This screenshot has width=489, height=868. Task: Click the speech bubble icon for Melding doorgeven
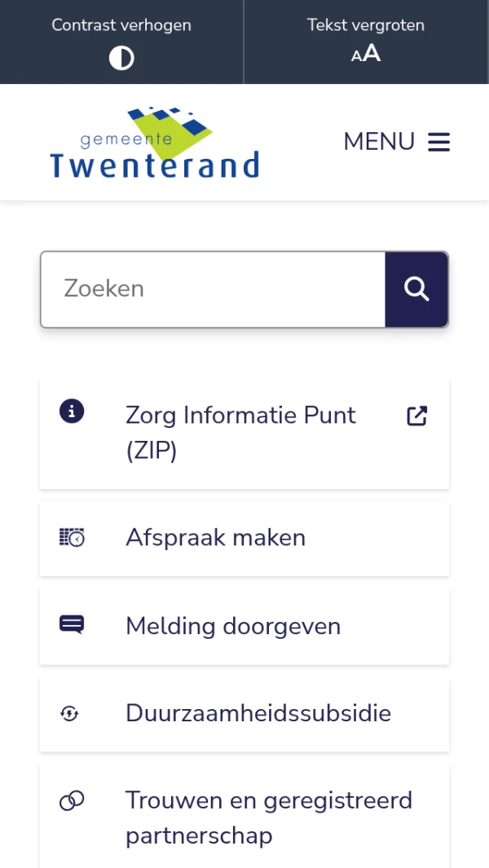click(72, 625)
